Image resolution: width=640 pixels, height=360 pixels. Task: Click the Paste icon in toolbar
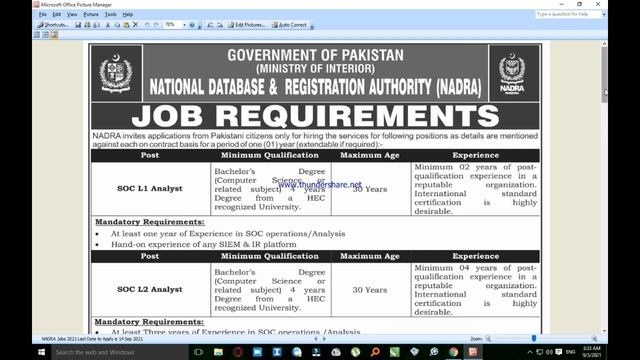point(126,25)
